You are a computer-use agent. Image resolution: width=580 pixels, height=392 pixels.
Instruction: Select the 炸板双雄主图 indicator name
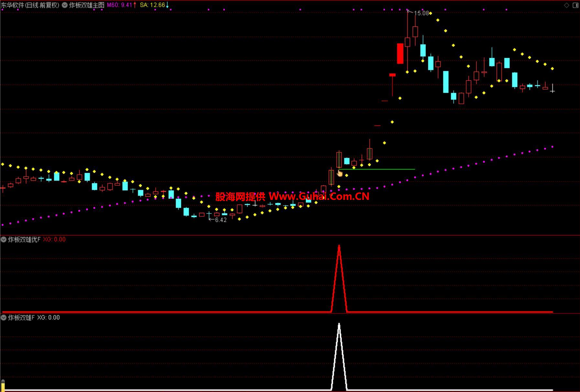pyautogui.click(x=87, y=5)
